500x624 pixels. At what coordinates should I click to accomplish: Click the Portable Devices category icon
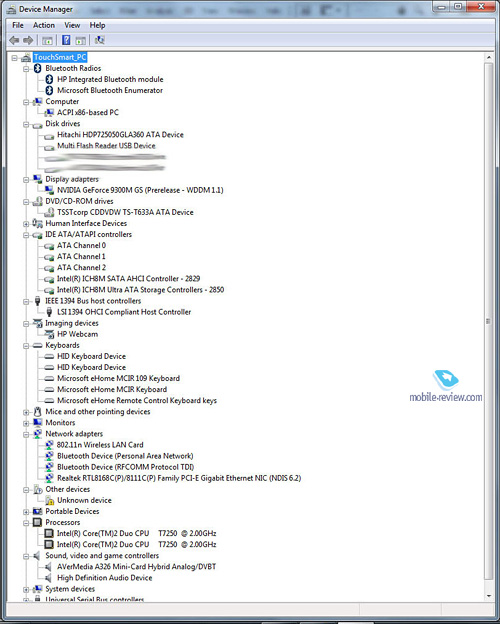pyautogui.click(x=37, y=511)
